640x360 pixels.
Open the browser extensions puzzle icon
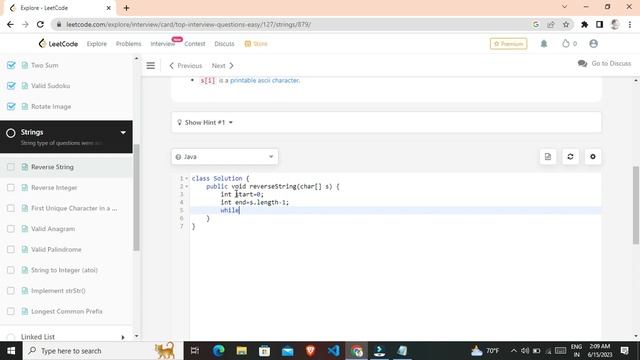(584, 24)
